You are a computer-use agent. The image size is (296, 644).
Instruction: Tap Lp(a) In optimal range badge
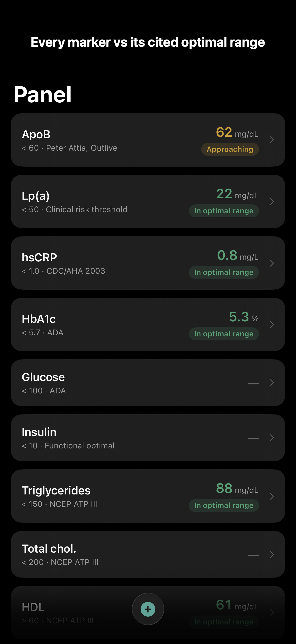point(224,211)
